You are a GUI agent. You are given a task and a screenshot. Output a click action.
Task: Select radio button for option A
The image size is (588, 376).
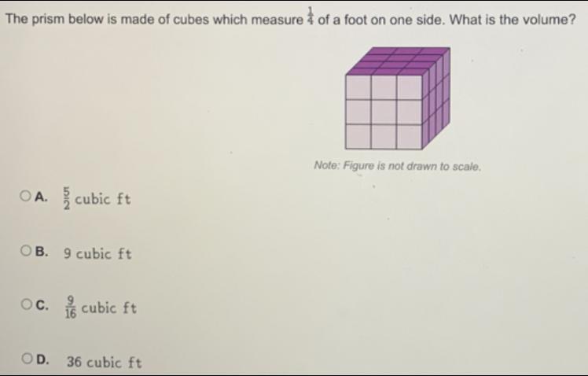coord(25,196)
